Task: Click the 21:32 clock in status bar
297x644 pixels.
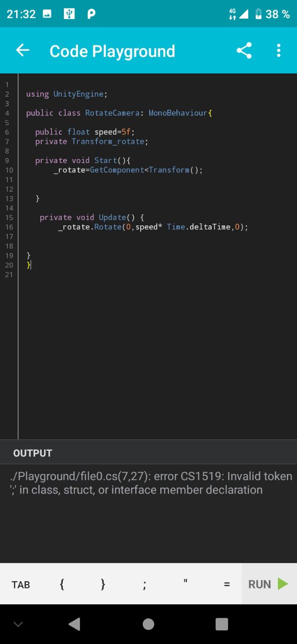Action: [21, 14]
